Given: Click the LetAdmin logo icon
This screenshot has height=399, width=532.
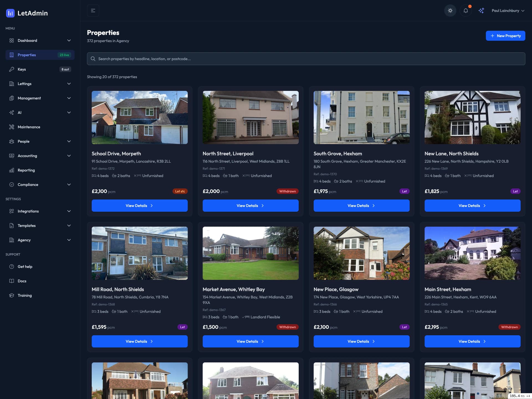Looking at the screenshot, I should (10, 13).
